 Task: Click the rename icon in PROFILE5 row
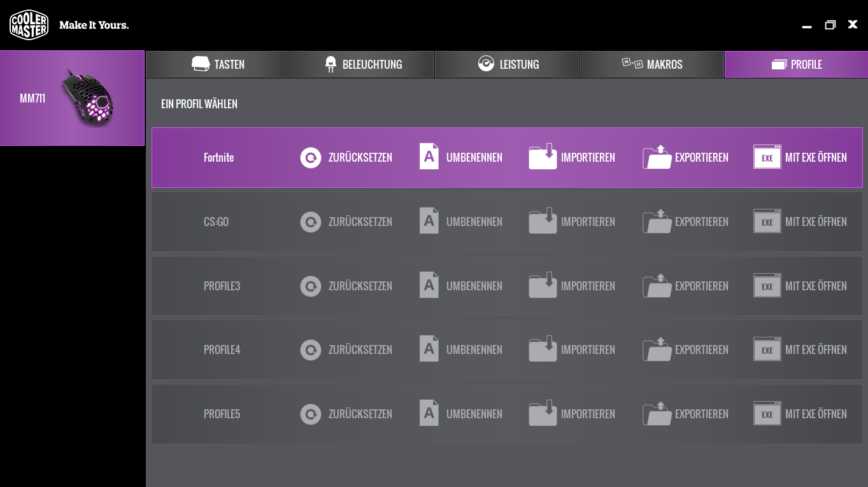429,413
